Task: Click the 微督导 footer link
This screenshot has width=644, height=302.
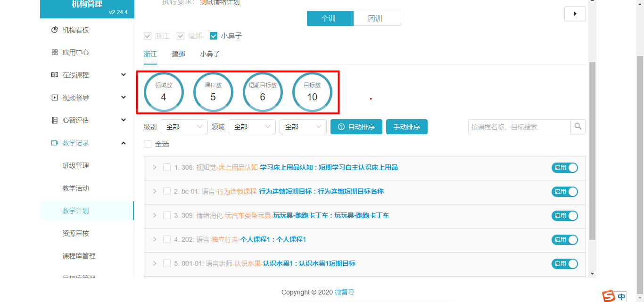Action: click(x=345, y=292)
